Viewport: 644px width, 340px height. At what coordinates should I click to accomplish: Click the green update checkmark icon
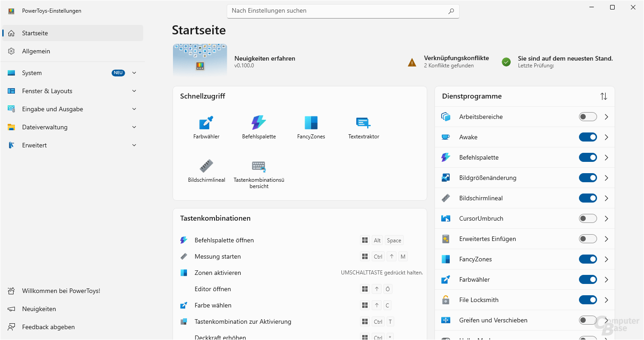coord(506,62)
